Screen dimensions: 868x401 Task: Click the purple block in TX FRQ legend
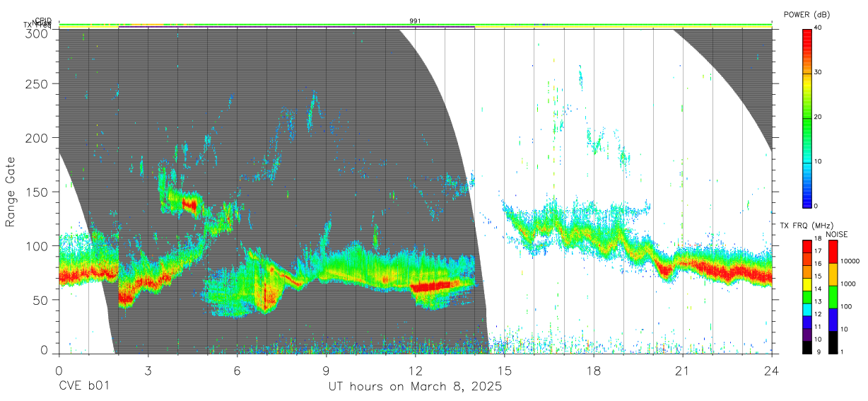807,335
